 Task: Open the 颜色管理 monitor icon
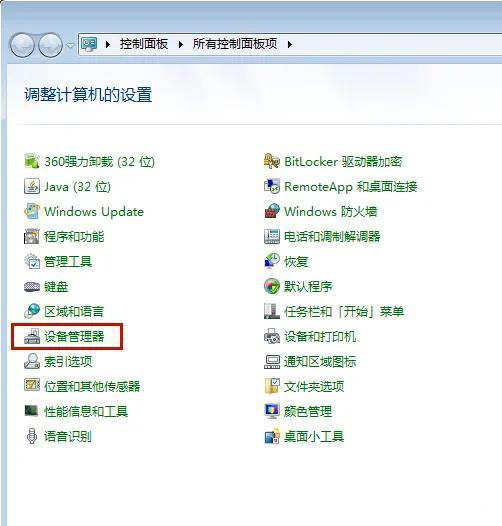tap(272, 411)
